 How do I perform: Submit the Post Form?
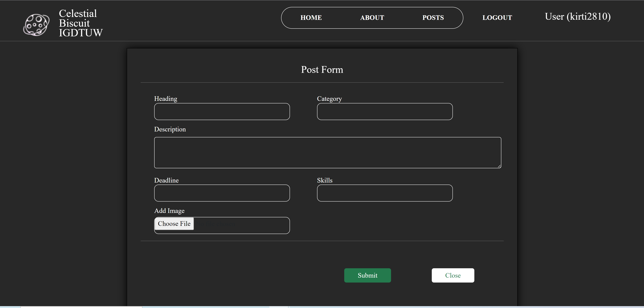point(367,275)
